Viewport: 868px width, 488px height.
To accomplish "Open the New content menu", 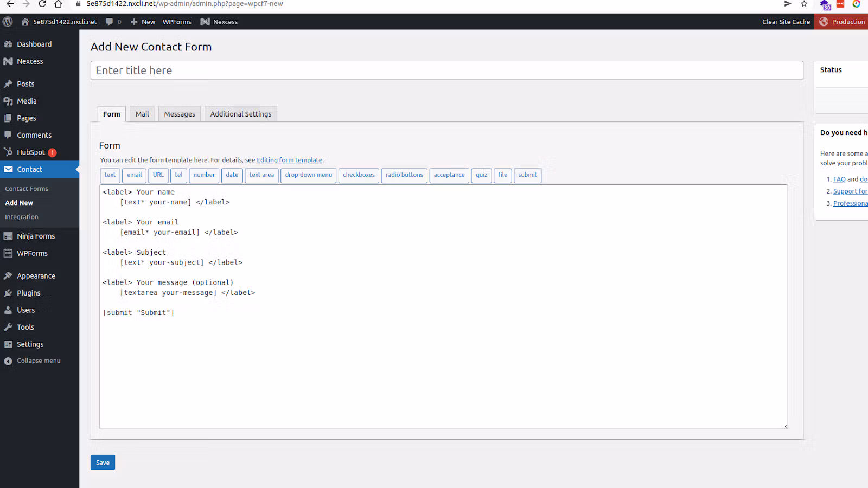I will click(x=143, y=22).
